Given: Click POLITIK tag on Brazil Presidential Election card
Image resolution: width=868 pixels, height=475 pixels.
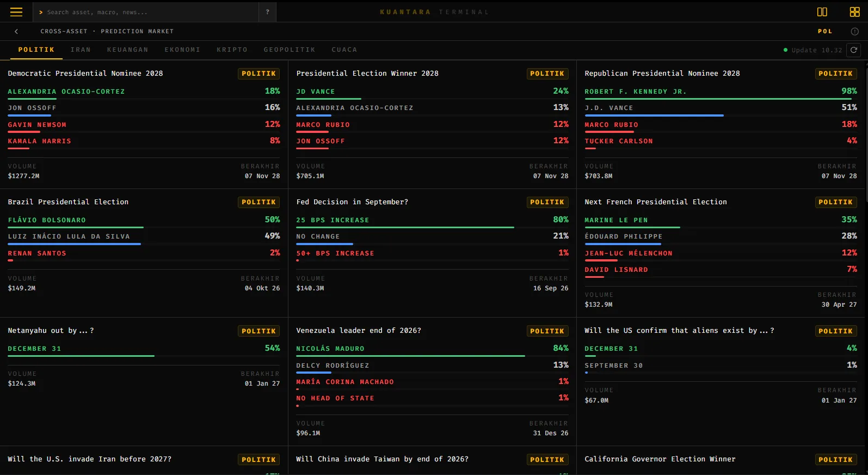Looking at the screenshot, I should [x=258, y=202].
